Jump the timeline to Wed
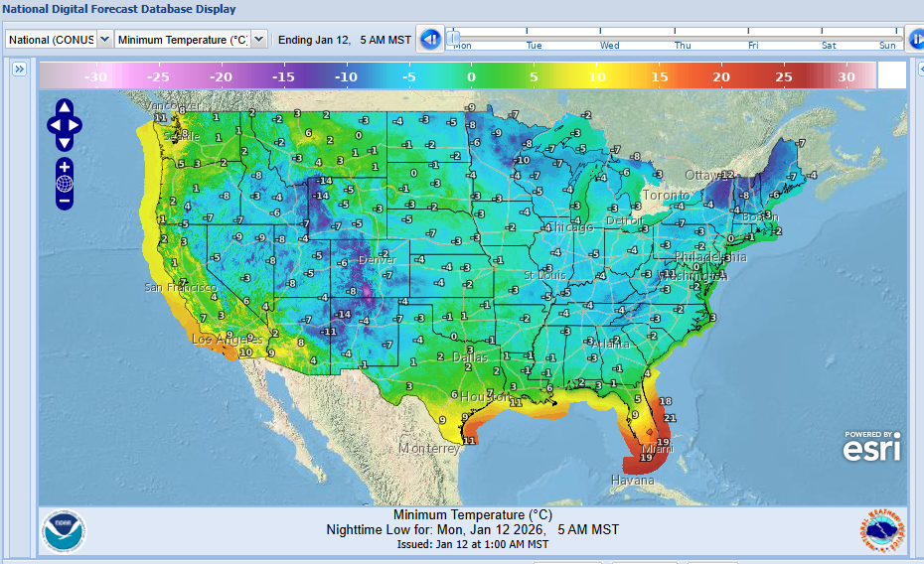Image resolution: width=924 pixels, height=564 pixels. tap(609, 46)
